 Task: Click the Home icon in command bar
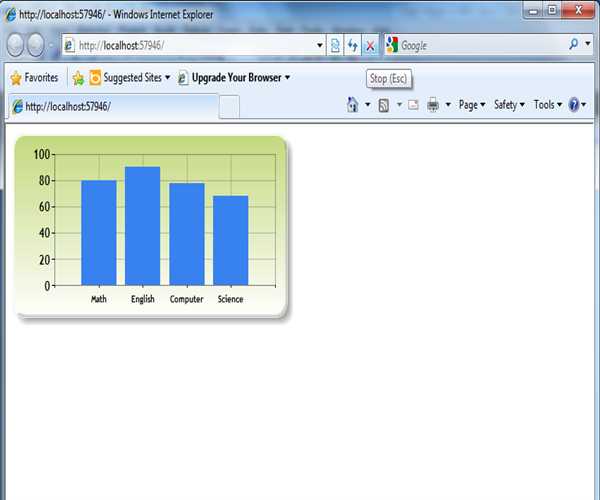pos(352,105)
